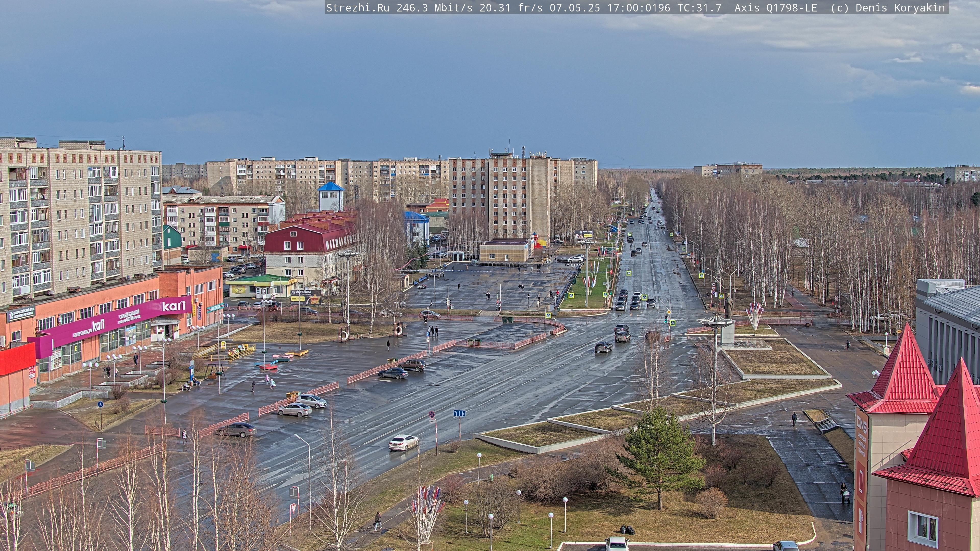Click the "20.31 fr/s" frame rate value
The image size is (980, 551).
(x=511, y=8)
